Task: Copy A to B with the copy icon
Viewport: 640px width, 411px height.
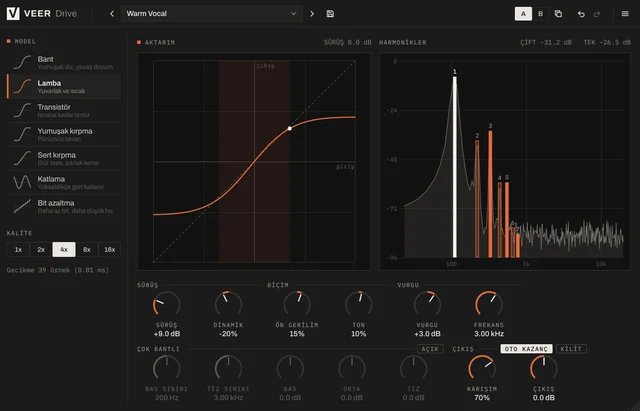Action: pyautogui.click(x=558, y=13)
